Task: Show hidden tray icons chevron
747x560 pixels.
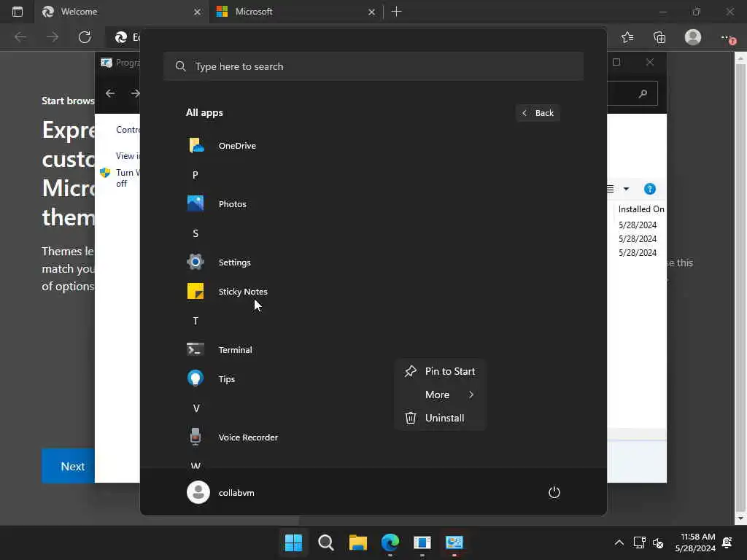Action: (619, 542)
